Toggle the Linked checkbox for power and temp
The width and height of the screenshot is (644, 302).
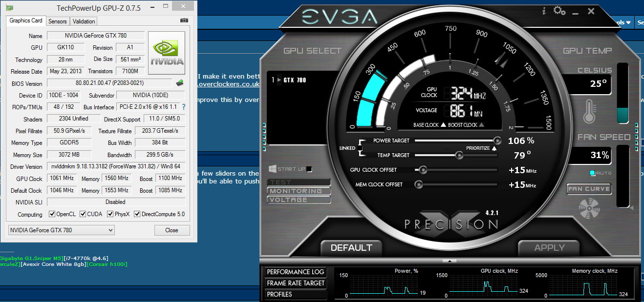[x=360, y=148]
